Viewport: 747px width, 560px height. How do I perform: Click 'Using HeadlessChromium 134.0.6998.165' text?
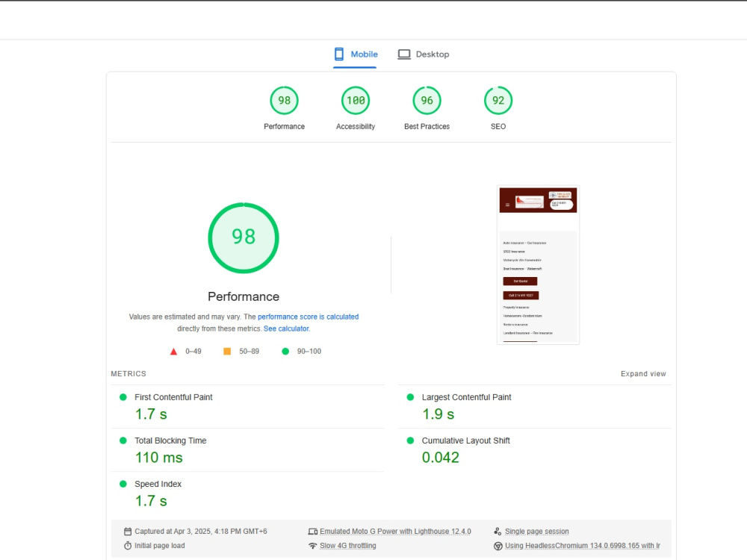coord(583,546)
